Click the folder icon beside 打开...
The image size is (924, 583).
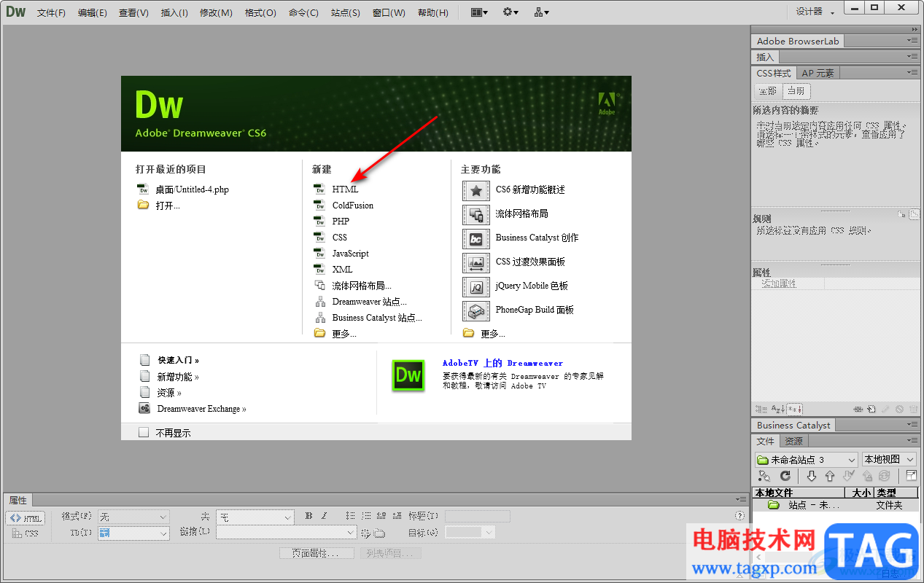[143, 206]
